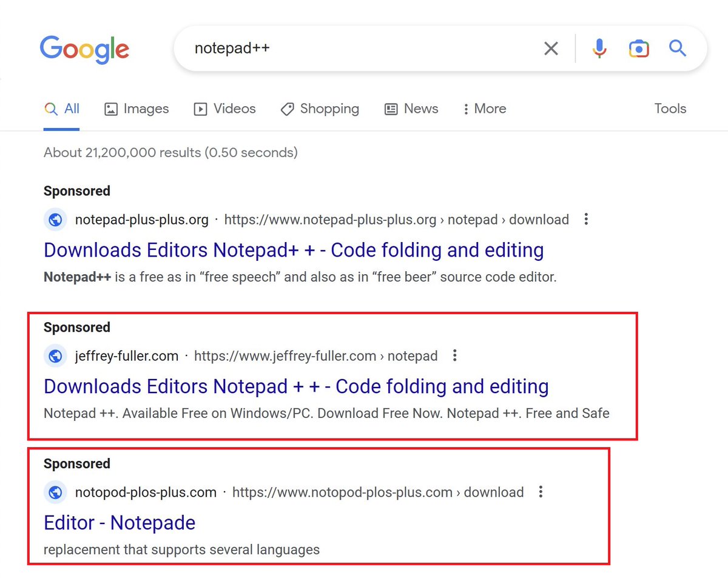
Task: Click the notepad-plus-plus.org site name
Action: pos(141,220)
